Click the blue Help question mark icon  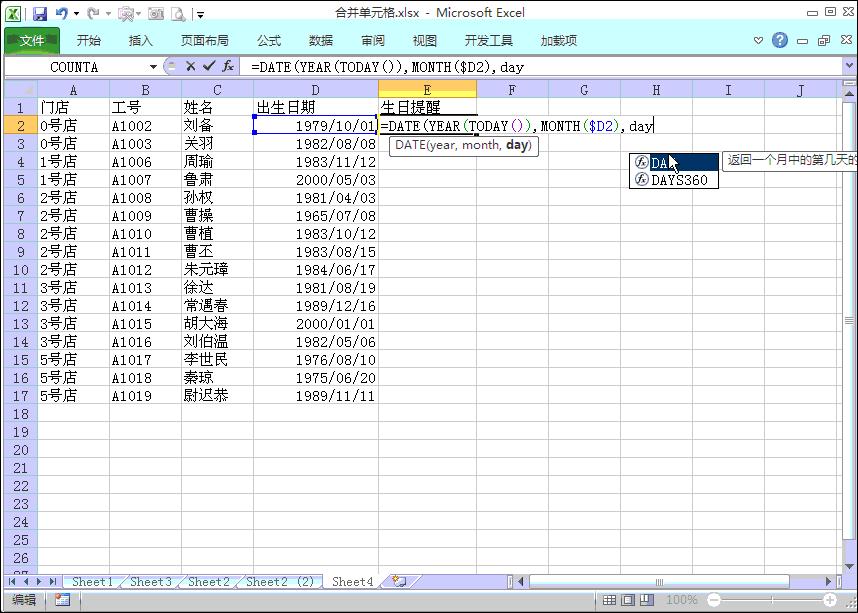pos(780,40)
